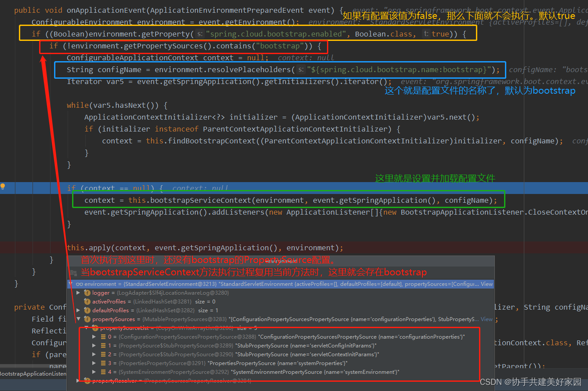Expand entry 1 servletConfigInitParams
This screenshot has width=588, height=391.
pos(94,346)
